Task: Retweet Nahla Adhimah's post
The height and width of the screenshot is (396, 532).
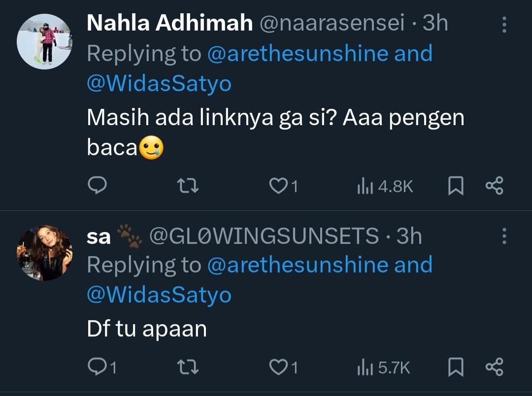Action: (188, 186)
